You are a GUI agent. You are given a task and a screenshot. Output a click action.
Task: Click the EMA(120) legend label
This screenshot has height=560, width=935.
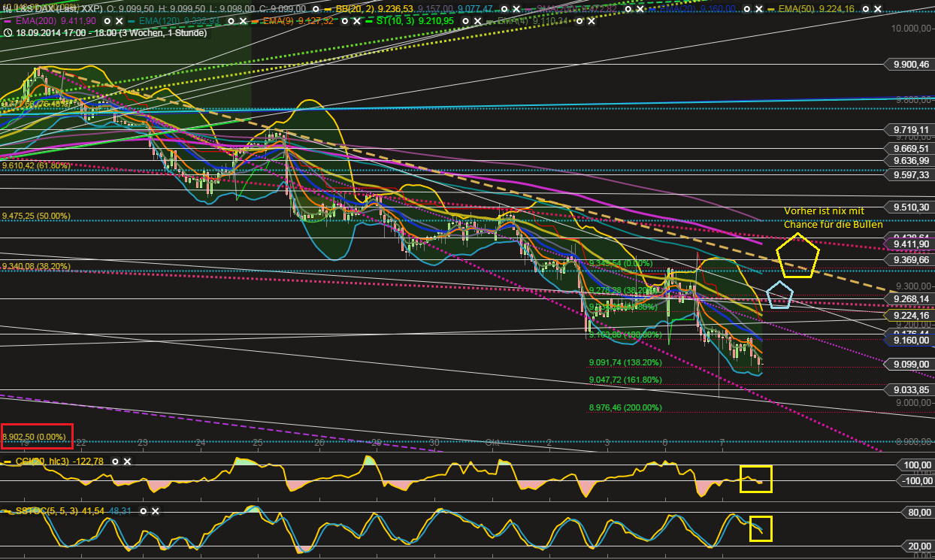[159, 21]
